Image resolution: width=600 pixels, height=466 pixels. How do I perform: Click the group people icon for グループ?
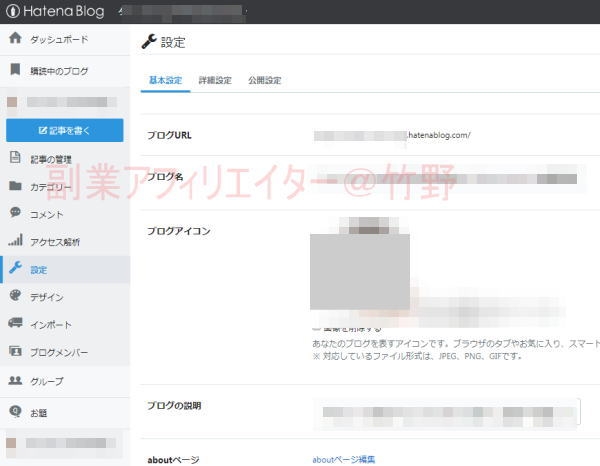(15, 380)
